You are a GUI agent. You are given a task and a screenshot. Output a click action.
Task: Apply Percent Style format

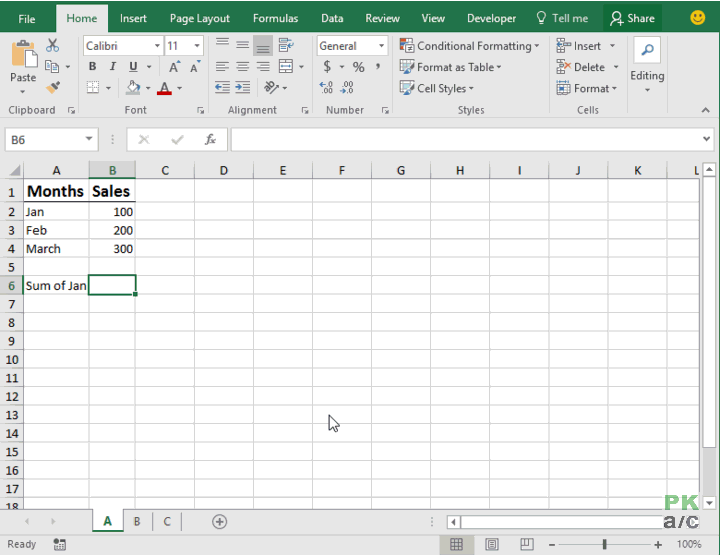coord(358,67)
